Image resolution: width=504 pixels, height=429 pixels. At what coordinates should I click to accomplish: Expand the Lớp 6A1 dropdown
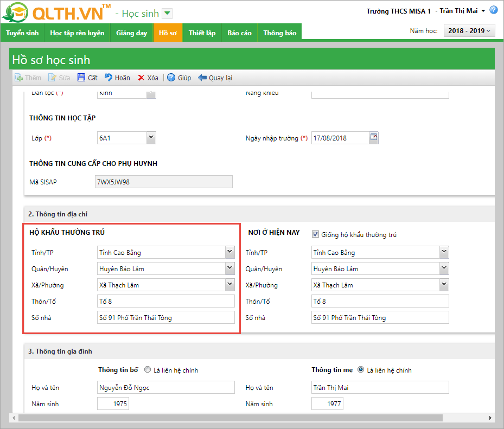[151, 138]
